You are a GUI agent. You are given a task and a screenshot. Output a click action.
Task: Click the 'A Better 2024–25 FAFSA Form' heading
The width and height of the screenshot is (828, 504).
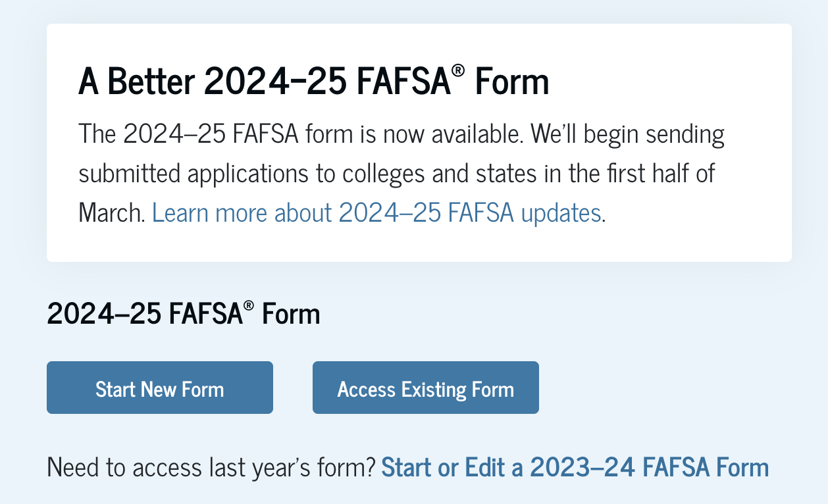(313, 82)
